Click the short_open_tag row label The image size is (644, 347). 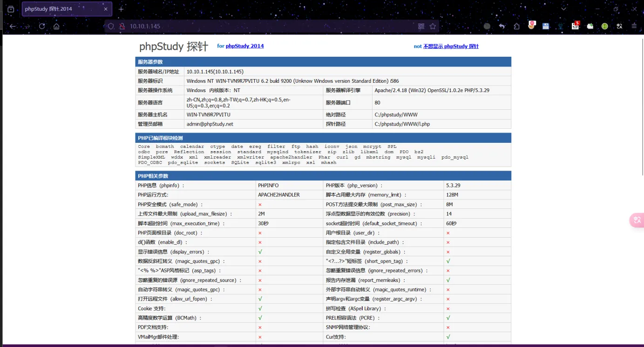coord(367,261)
